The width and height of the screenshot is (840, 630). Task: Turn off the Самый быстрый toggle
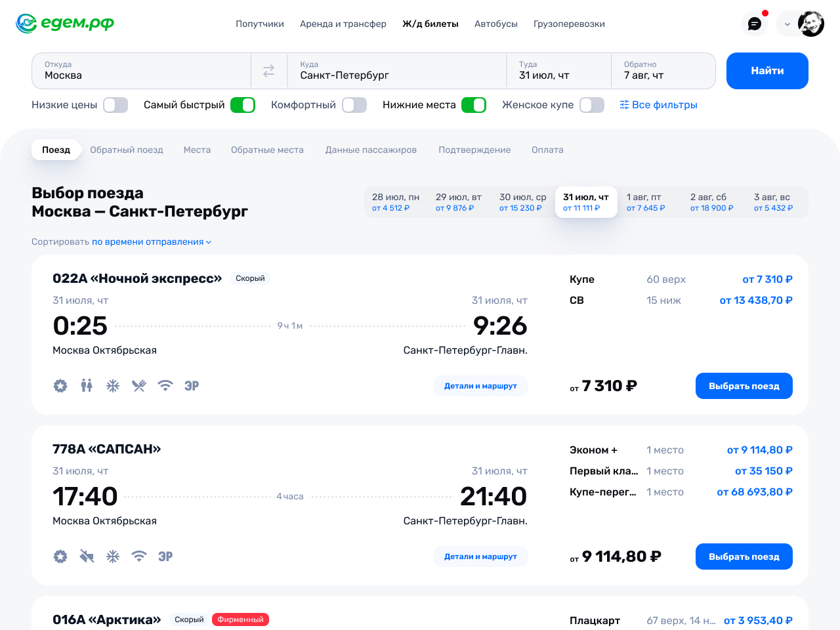click(243, 105)
